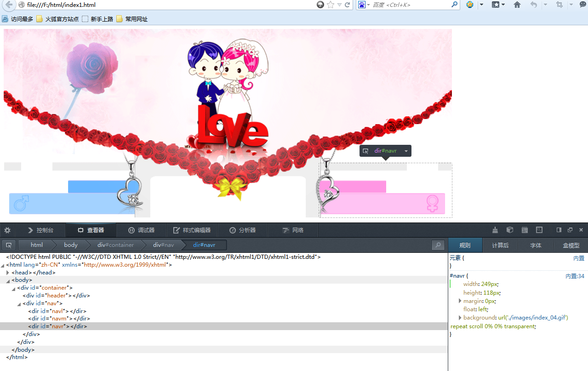Select the 字体 fonts side tab
The width and height of the screenshot is (588, 371).
[536, 245]
